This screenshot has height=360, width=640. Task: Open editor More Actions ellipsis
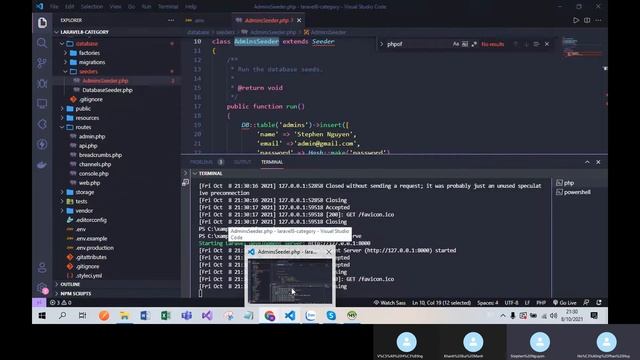598,20
